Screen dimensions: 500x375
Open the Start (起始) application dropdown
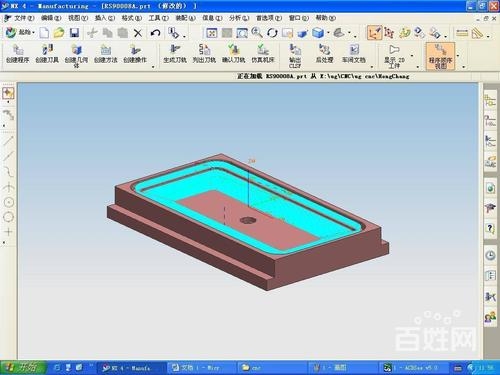click(x=21, y=32)
